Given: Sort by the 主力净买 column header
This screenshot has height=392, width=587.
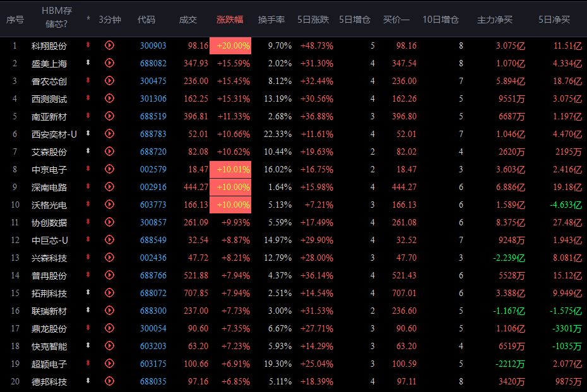Looking at the screenshot, I should coord(495,20).
